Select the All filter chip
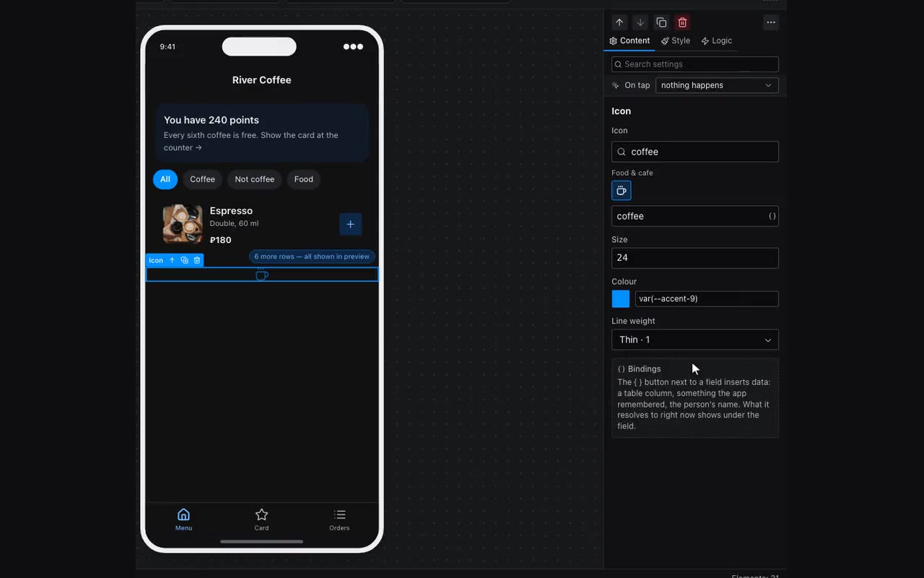Viewport: 924px width, 578px height. click(165, 179)
